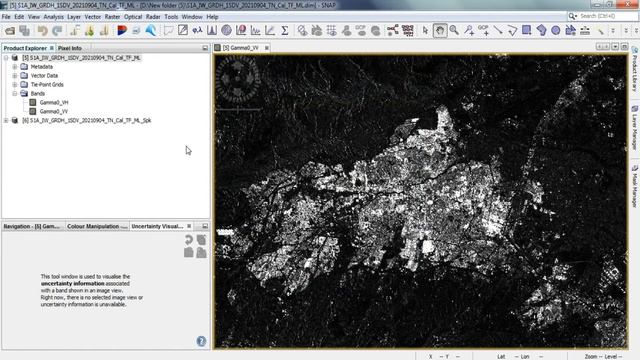Screen dimensions: 640x360
Task: Collapse product [5] tree node
Action: click(6, 58)
